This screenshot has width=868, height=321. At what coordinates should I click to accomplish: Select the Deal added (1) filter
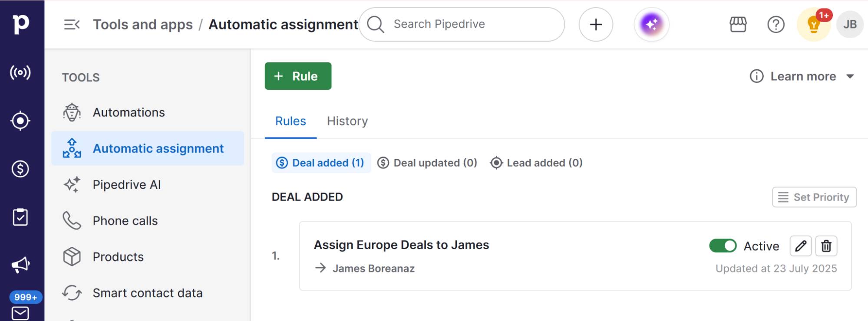pyautogui.click(x=321, y=163)
